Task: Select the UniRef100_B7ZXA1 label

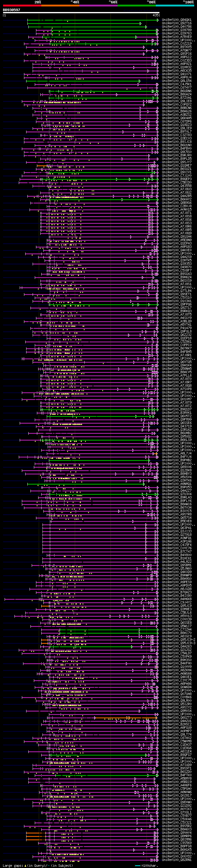Action: tap(176, 98)
